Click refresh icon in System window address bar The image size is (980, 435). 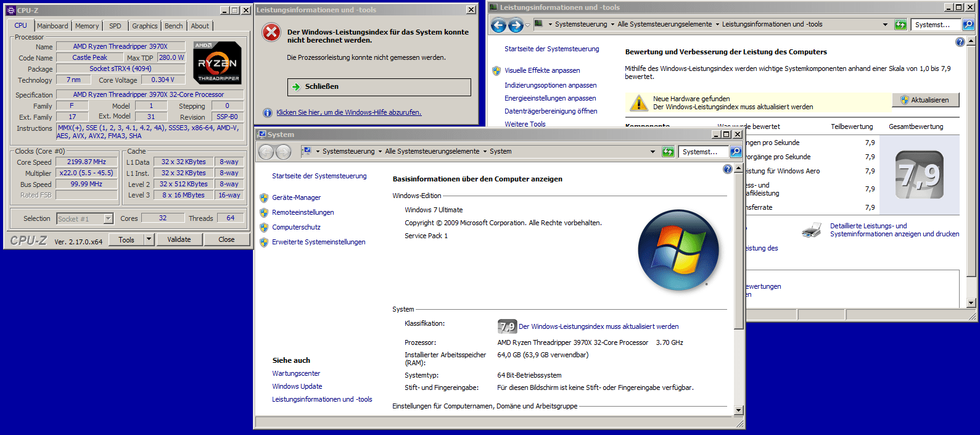pos(668,152)
